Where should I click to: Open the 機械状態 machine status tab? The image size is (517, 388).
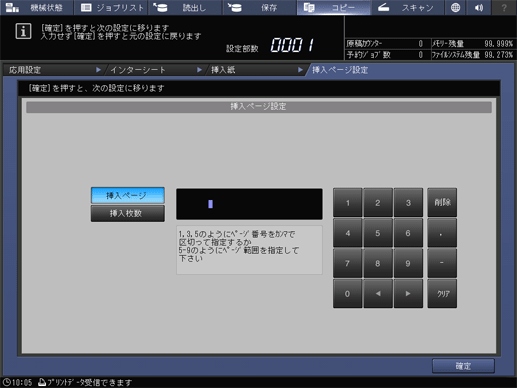coord(37,7)
